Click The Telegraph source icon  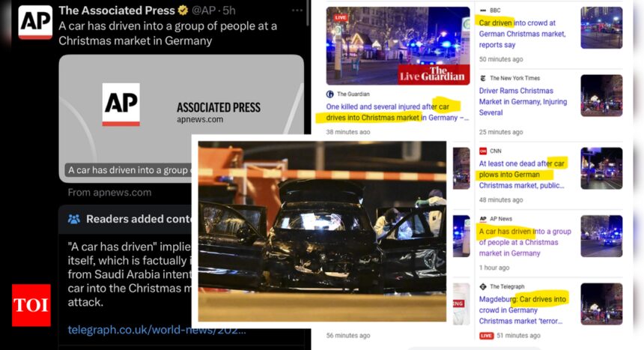pyautogui.click(x=483, y=286)
